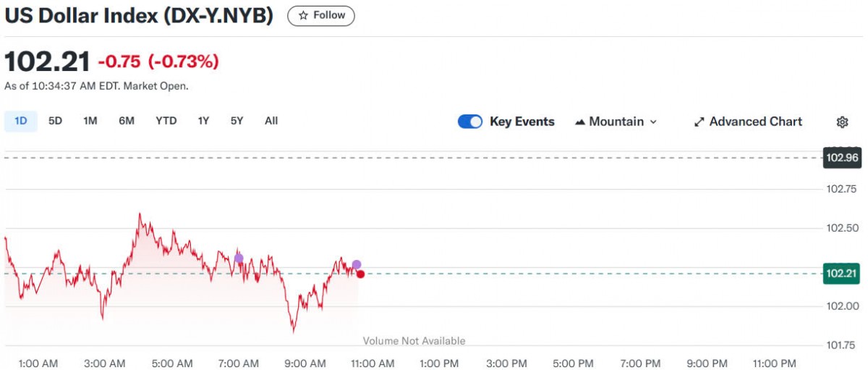The height and width of the screenshot is (370, 868).
Task: Toggle the Key Events switch
Action: click(x=470, y=122)
